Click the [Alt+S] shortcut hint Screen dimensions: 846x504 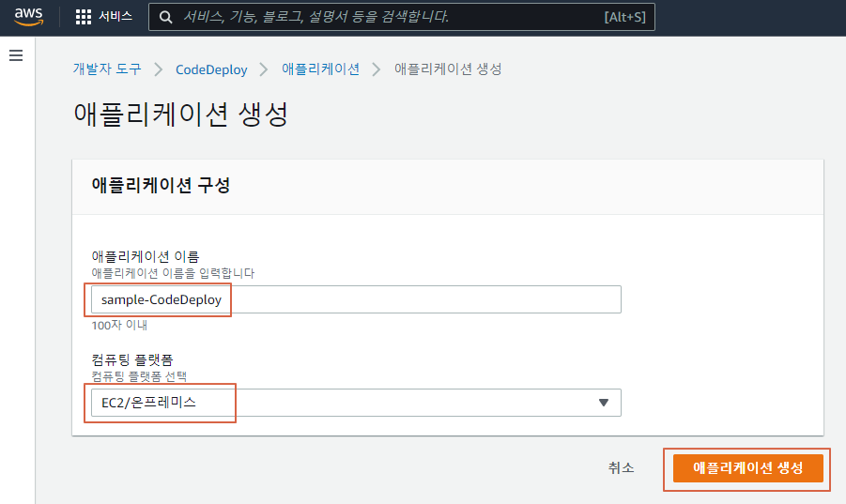click(624, 17)
